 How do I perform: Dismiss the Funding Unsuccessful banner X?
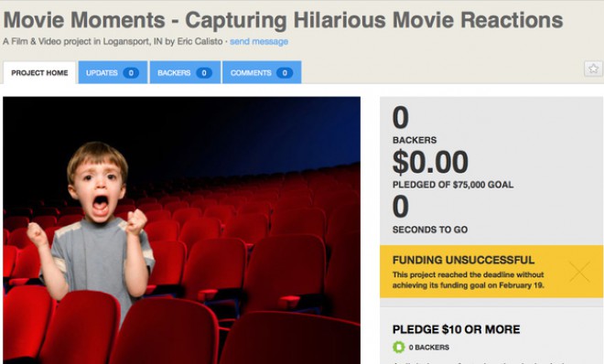click(579, 272)
